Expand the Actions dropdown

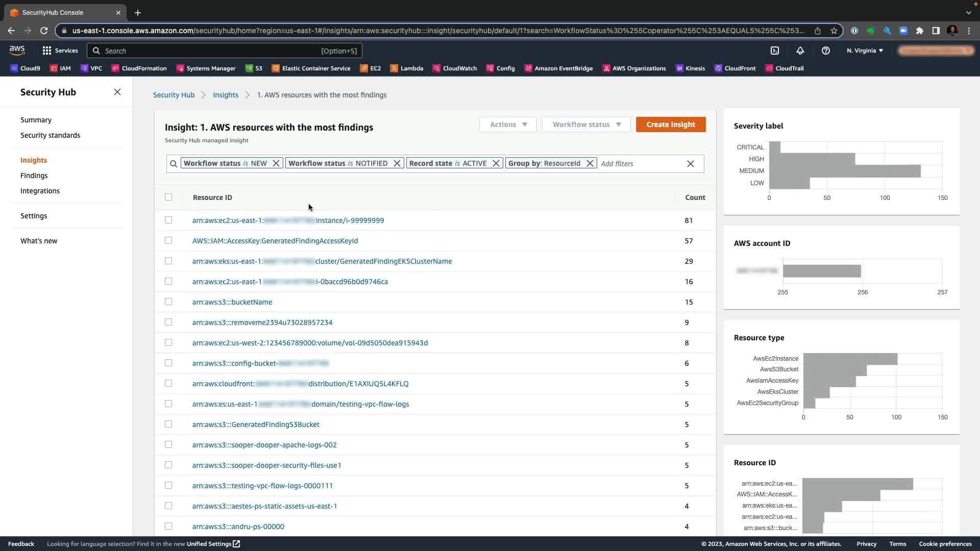click(x=508, y=124)
